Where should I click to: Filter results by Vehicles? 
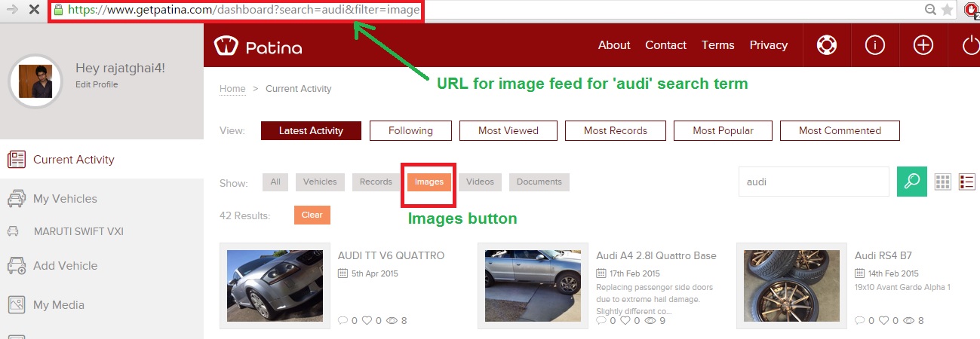point(320,182)
